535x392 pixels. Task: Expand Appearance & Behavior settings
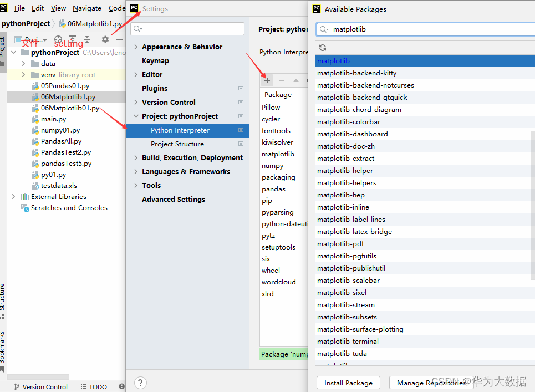(x=136, y=47)
